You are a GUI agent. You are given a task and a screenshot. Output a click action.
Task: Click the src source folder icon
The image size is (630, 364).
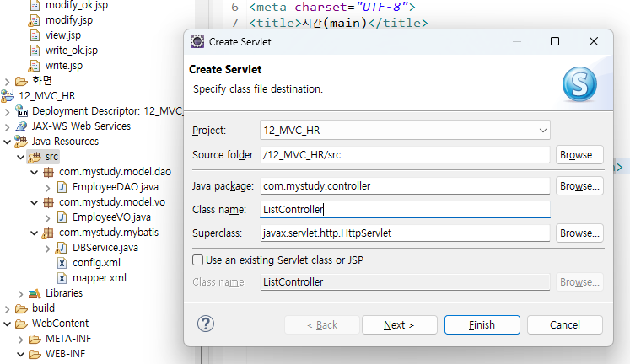click(35, 157)
